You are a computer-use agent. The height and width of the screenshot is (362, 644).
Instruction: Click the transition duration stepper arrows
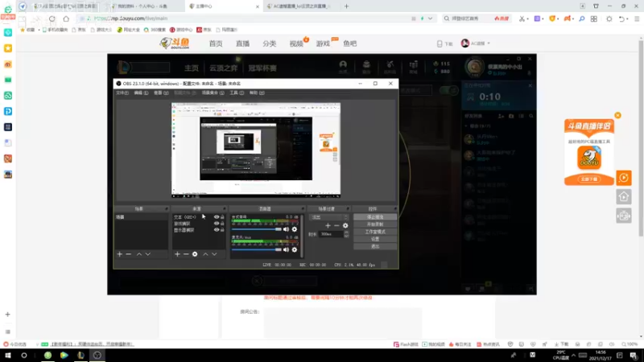(346, 234)
